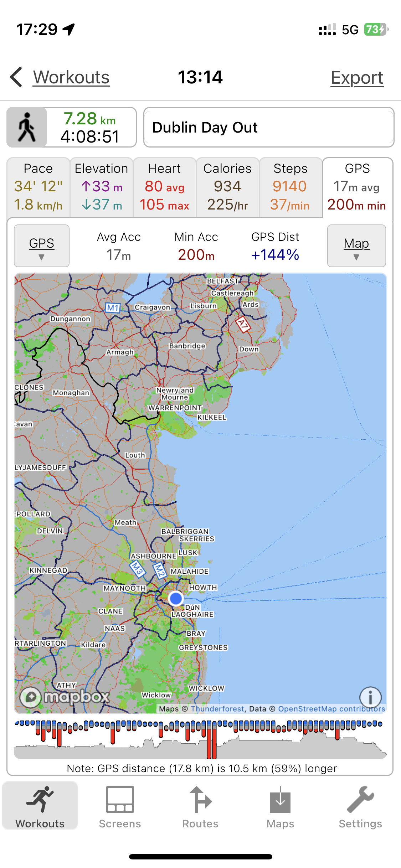401x868 pixels.
Task: Select the Pace stats tab
Action: [38, 187]
